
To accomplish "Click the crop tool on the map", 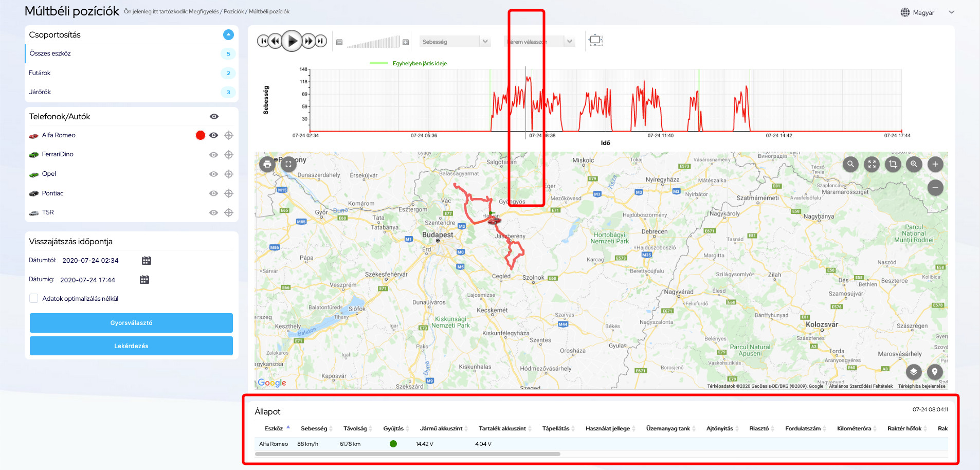I will coord(893,165).
